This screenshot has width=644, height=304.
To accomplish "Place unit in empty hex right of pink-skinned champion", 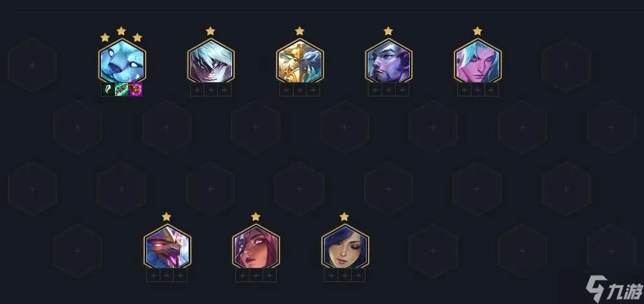I will (x=566, y=65).
